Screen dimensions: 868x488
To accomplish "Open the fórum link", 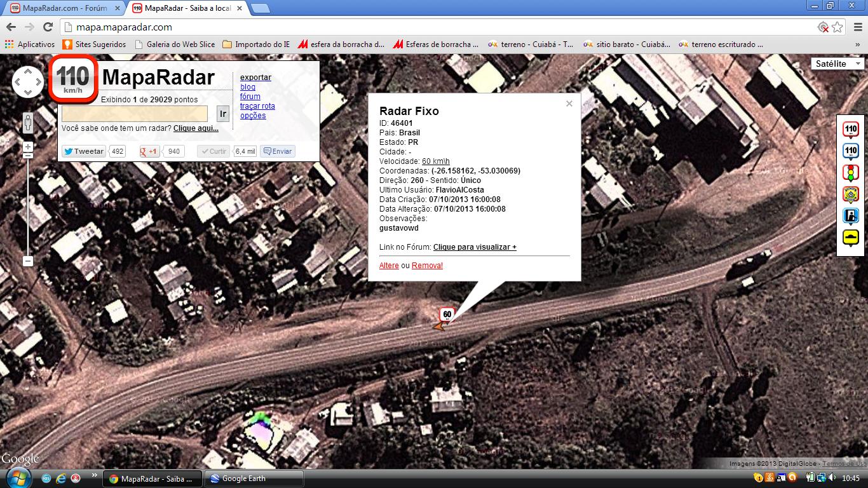I will 250,97.
